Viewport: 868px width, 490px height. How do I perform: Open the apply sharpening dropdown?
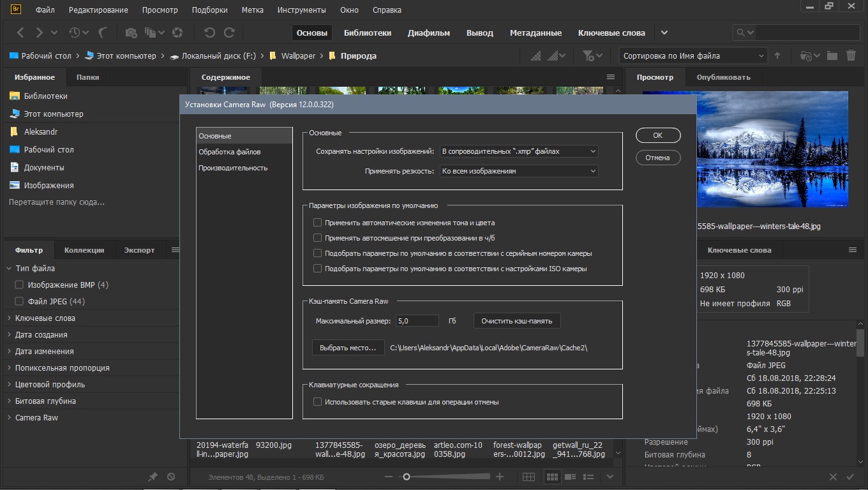coord(519,171)
